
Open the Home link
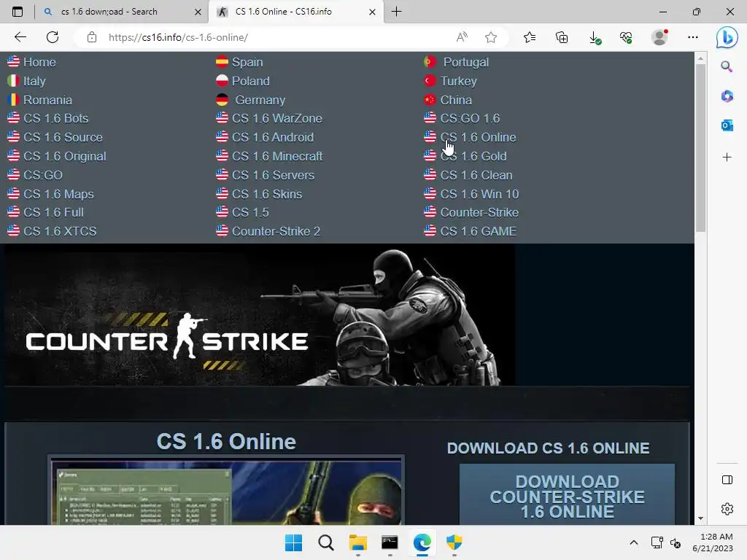[39, 62]
